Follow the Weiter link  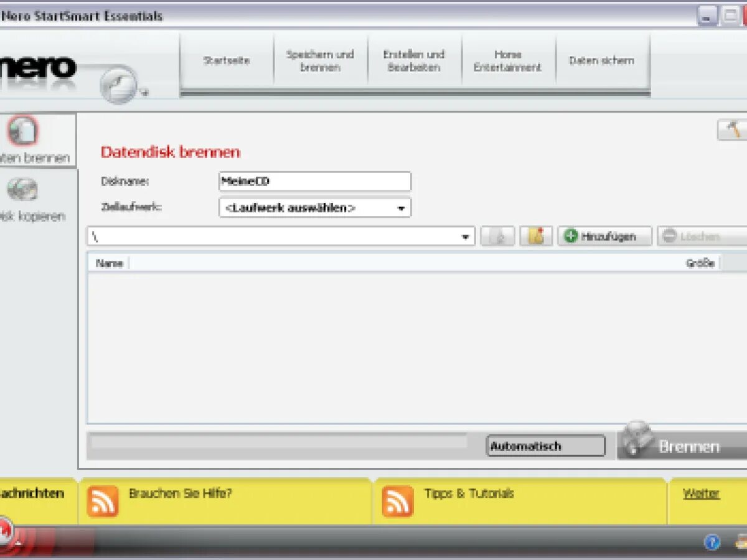click(701, 494)
